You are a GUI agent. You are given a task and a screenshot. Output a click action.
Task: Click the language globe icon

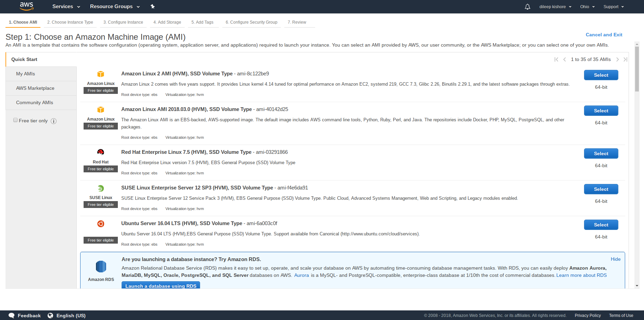50,316
